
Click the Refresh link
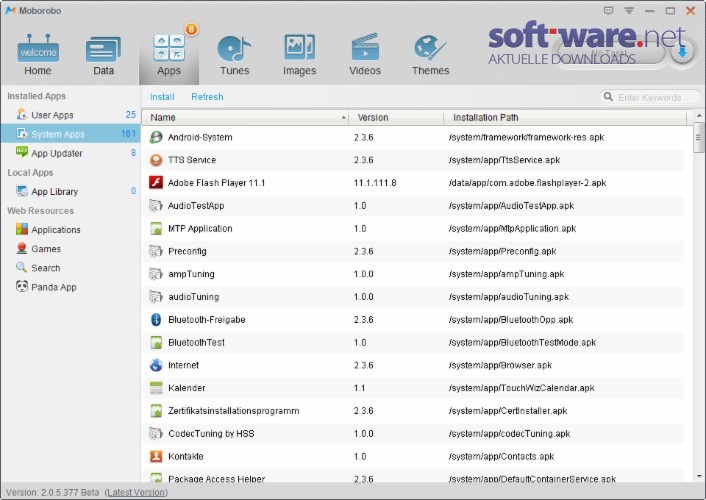pos(207,97)
